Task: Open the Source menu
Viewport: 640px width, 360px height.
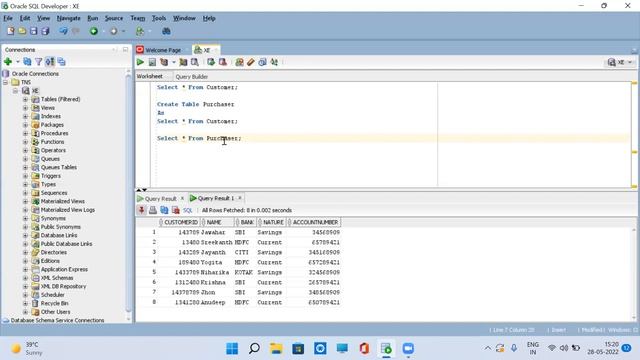Action: click(x=113, y=18)
